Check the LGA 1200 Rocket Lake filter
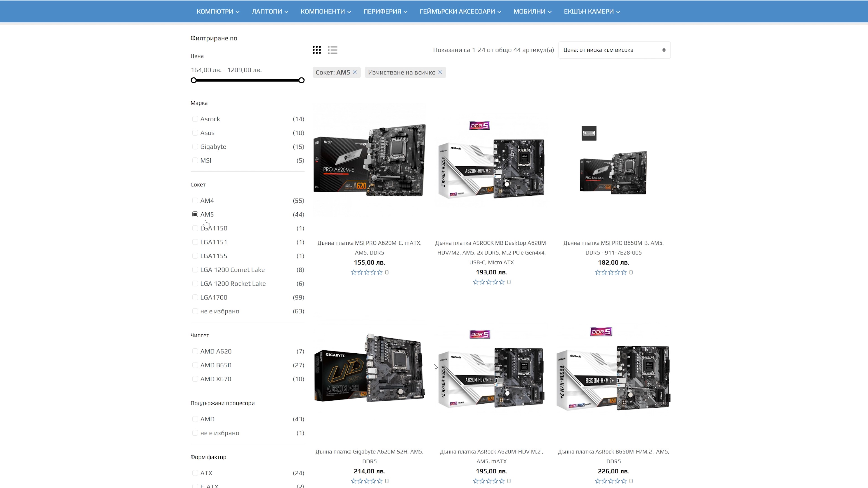 tap(195, 284)
